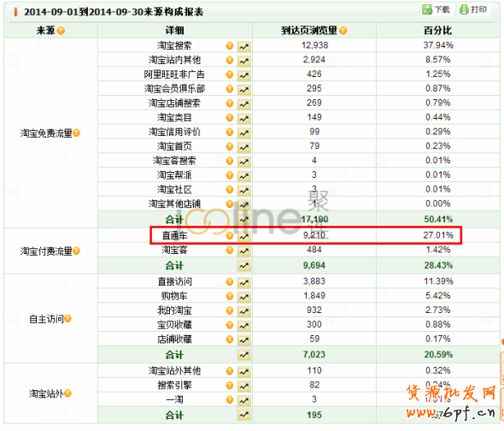Click help icon beside 淘宝客
The width and height of the screenshot is (504, 431).
[230, 250]
